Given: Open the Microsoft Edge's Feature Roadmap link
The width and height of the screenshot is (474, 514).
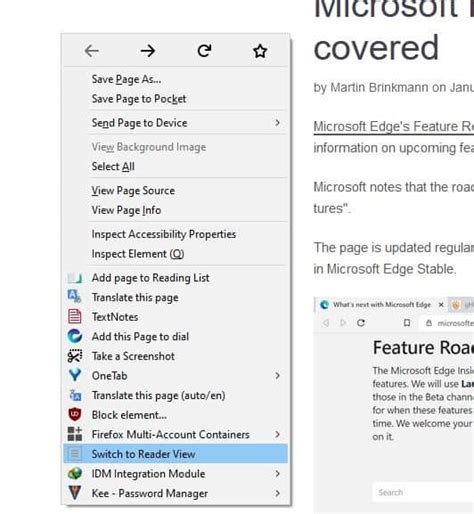Looking at the screenshot, I should point(393,127).
